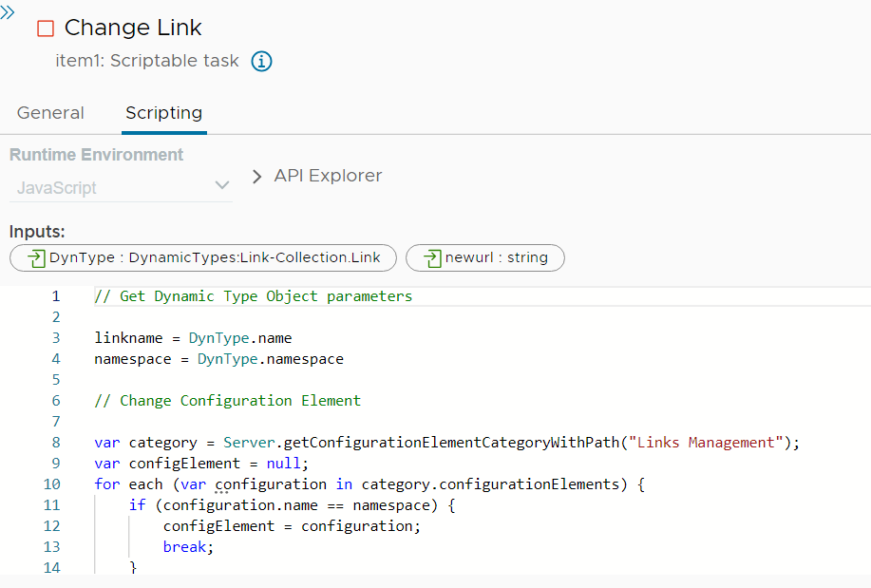871x588 pixels.
Task: Switch to the General tab
Action: (x=50, y=113)
